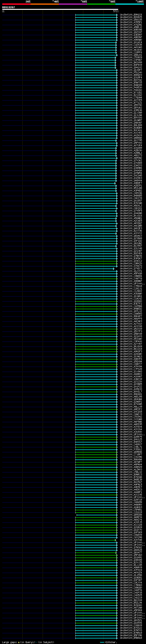Select the UniRef100_A5BEJ2 label
The width and height of the screenshot is (146, 644).
tap(131, 27)
